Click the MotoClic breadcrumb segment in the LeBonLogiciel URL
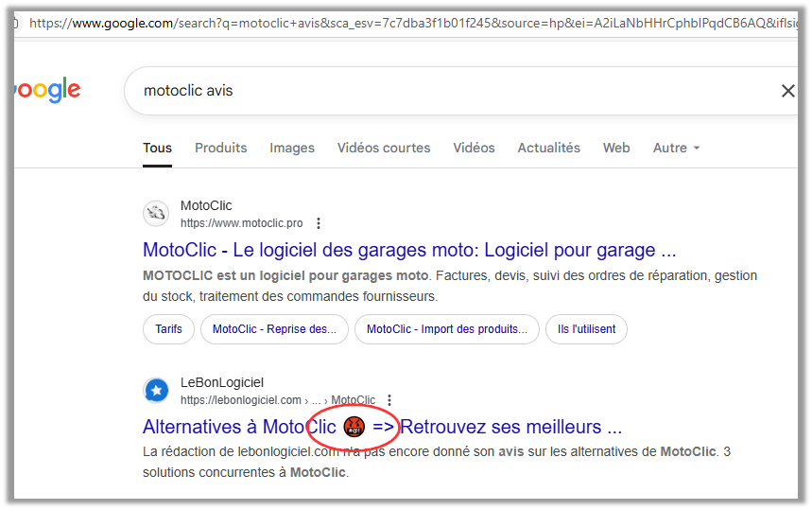Image resolution: width=812 pixels, height=510 pixels. click(354, 400)
